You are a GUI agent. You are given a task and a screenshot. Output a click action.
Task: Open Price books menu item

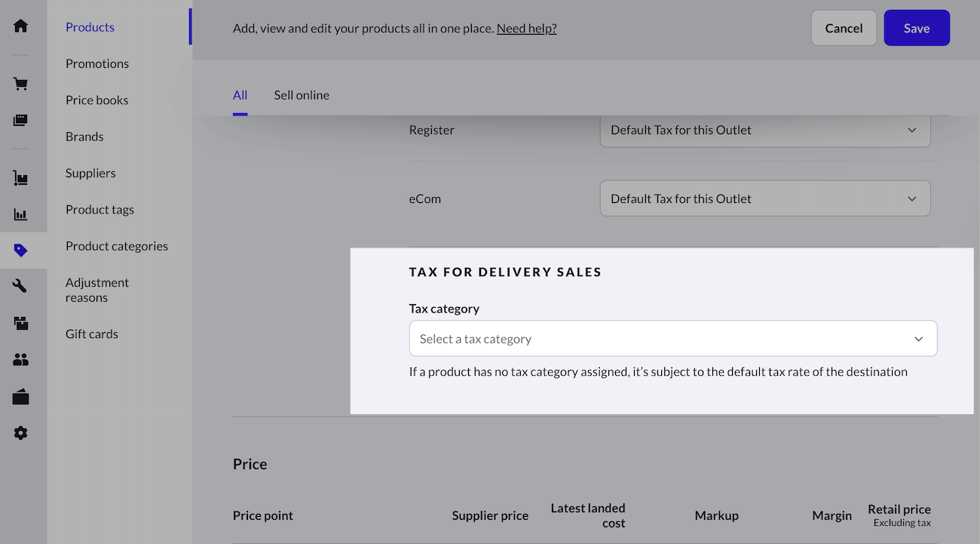(x=96, y=100)
